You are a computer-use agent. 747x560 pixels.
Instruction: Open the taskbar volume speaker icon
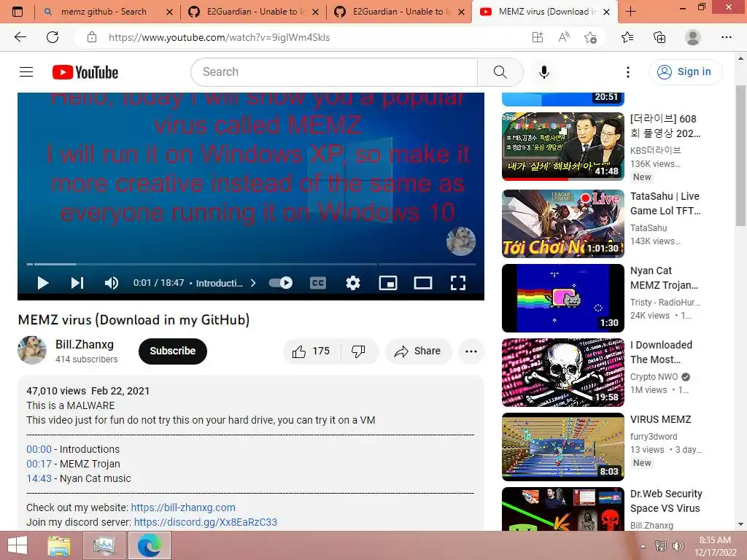coord(678,546)
